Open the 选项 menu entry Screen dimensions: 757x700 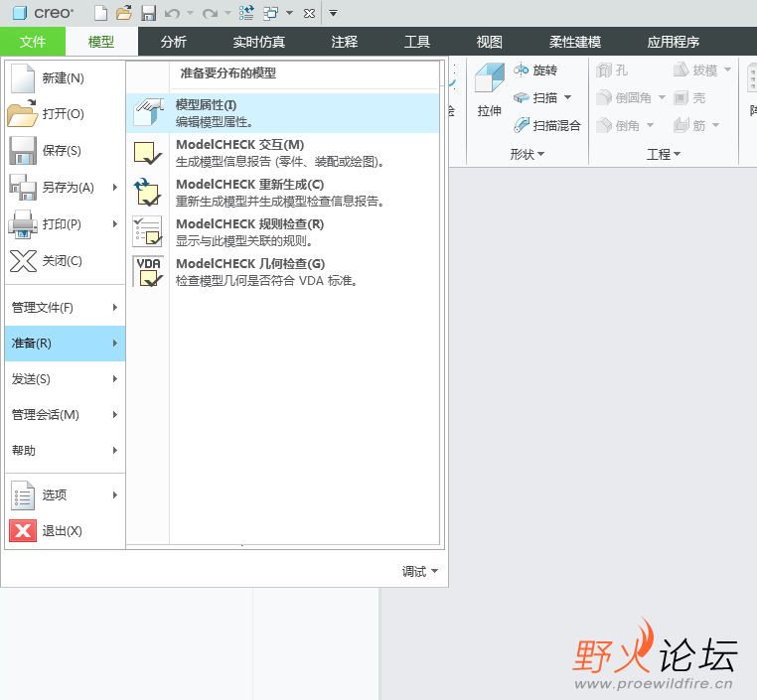[66, 494]
